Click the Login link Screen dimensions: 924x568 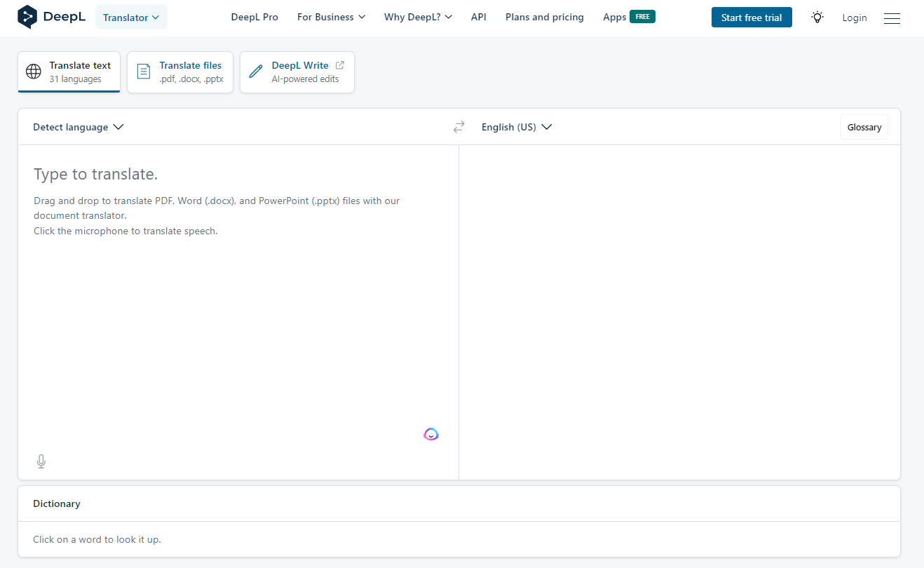tap(855, 18)
